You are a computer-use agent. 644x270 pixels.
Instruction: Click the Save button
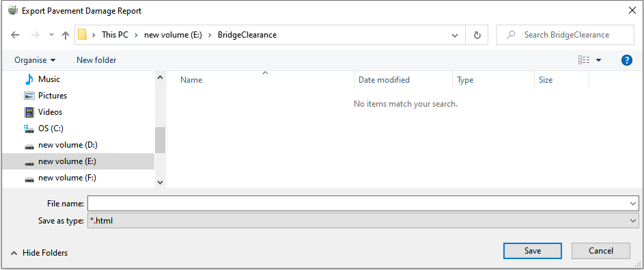[x=532, y=251]
